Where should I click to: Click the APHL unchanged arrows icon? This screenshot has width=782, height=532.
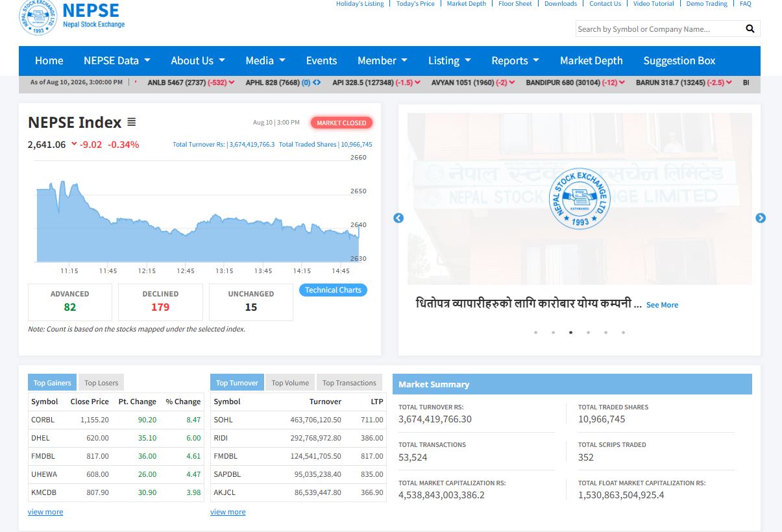317,82
